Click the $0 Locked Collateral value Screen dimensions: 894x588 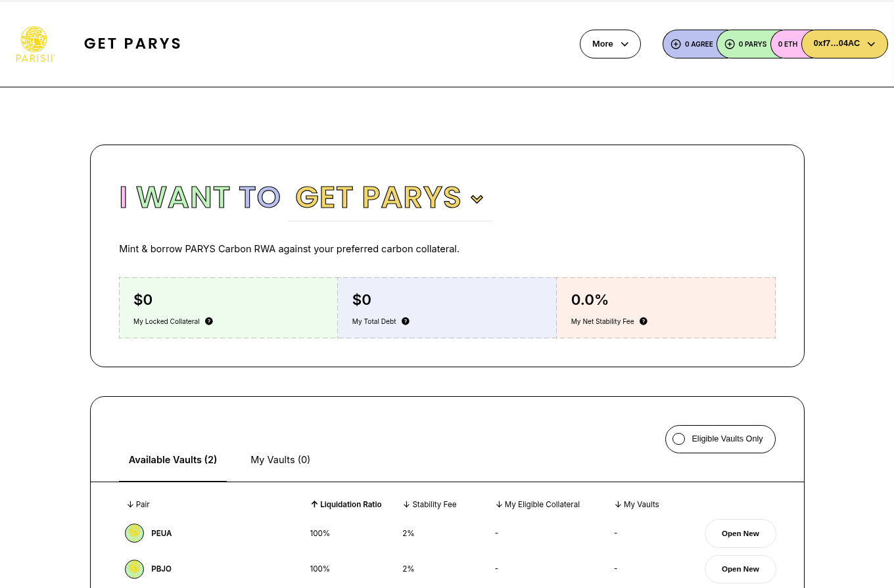pyautogui.click(x=143, y=300)
